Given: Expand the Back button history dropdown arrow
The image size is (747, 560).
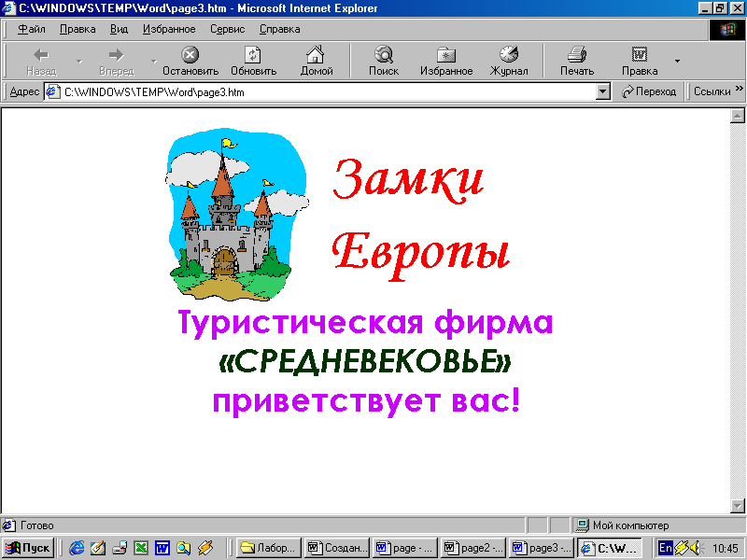Looking at the screenshot, I should click(x=79, y=61).
